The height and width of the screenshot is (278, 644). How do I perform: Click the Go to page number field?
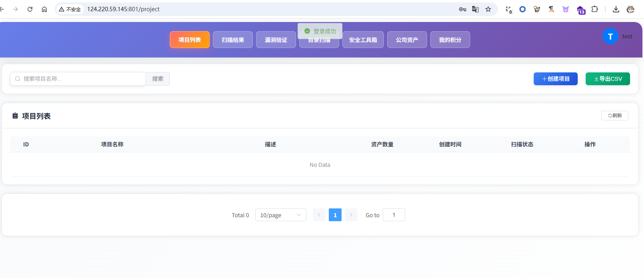[394, 215]
